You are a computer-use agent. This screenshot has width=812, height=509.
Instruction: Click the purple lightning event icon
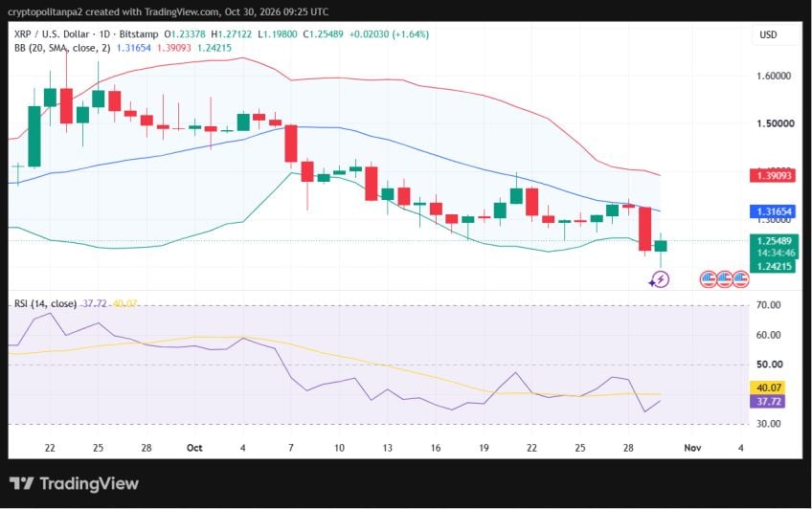point(661,279)
